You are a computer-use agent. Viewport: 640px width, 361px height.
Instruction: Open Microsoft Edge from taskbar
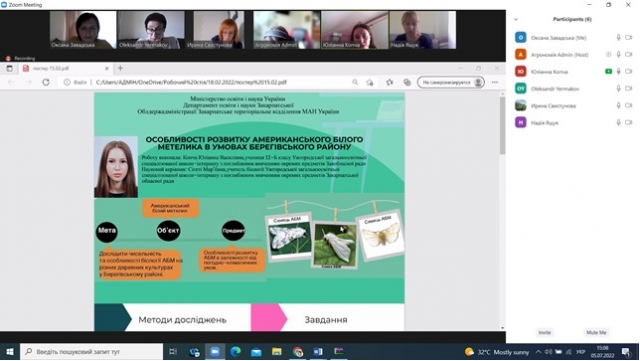click(236, 352)
